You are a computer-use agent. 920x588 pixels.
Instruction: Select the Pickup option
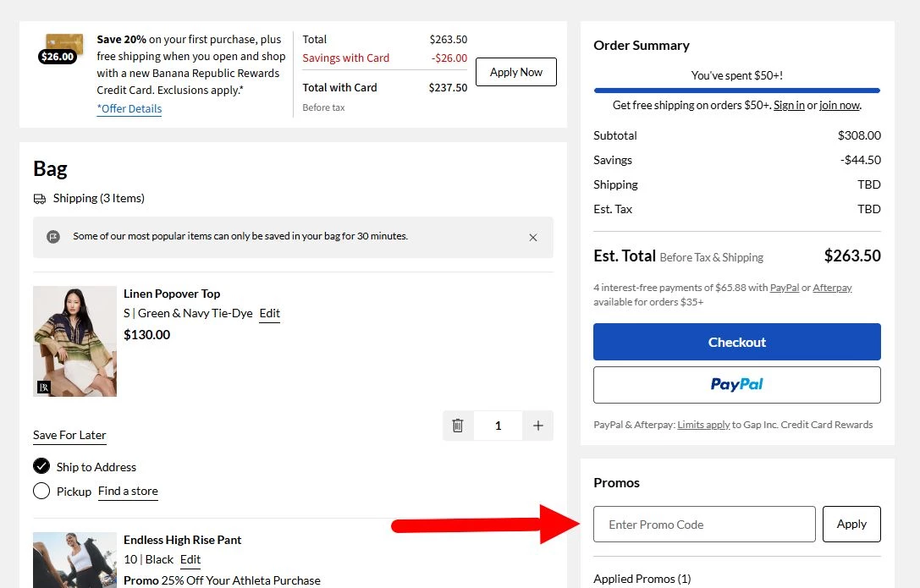[x=41, y=491]
